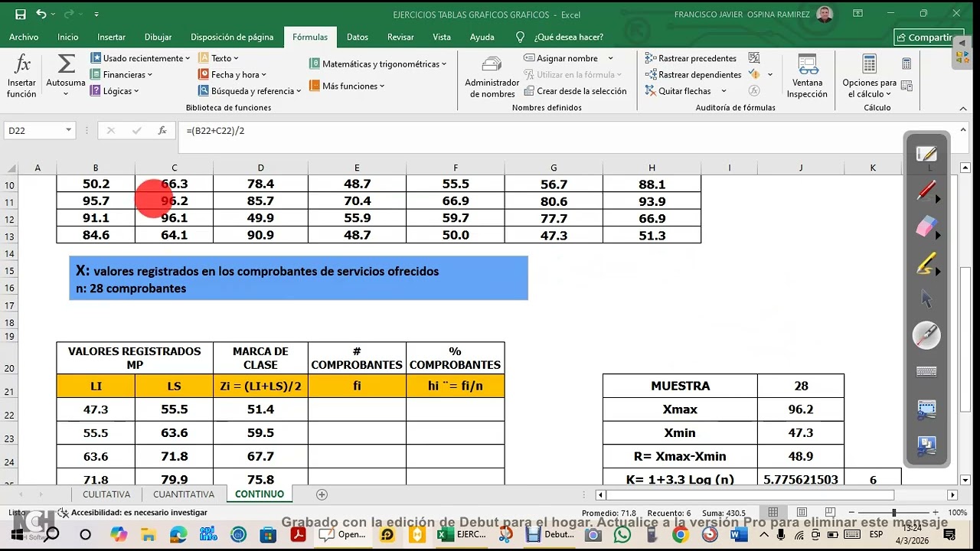This screenshot has width=980, height=551.
Task: Select the pink eraser annotation tool
Action: (x=926, y=227)
